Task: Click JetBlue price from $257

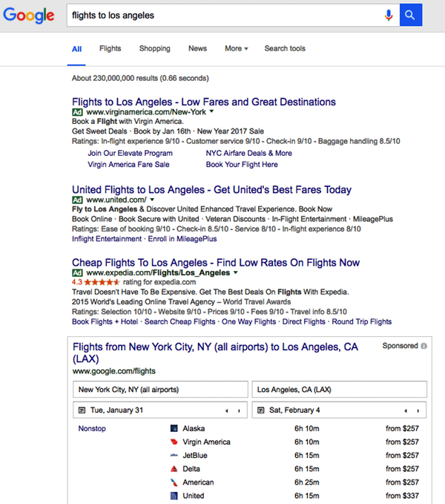Action: (x=402, y=456)
